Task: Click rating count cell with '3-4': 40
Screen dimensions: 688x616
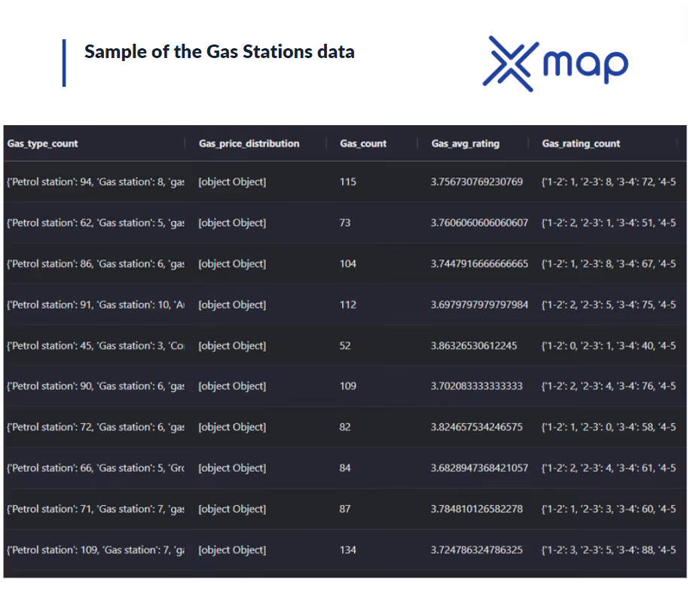Action: (609, 345)
